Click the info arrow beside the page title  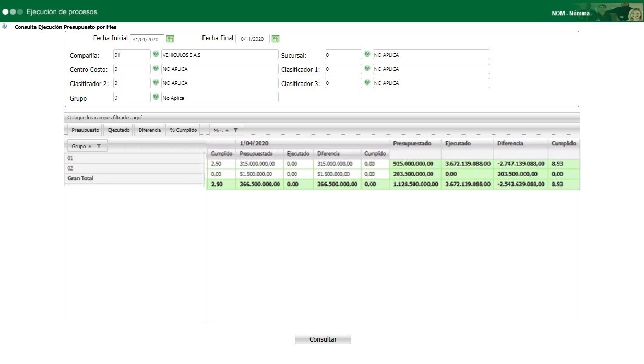(5, 26)
